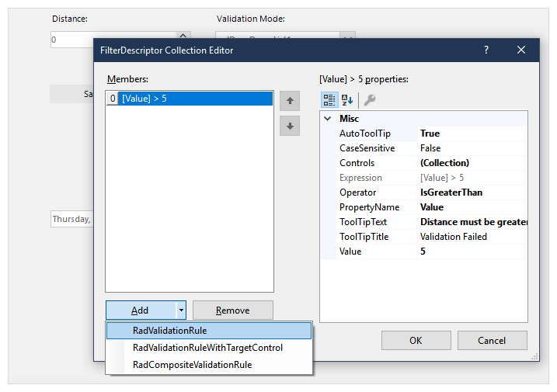The width and height of the screenshot is (557, 392).
Task: Click the Add button
Action: [141, 310]
